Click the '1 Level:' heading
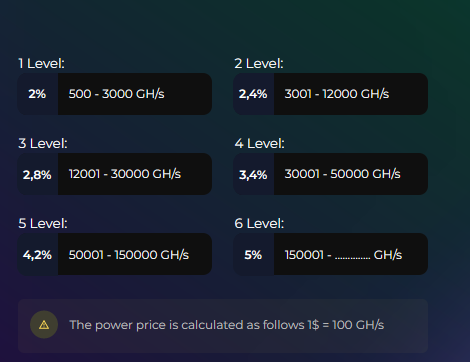Viewport: 470px width, 362px height. pyautogui.click(x=41, y=63)
